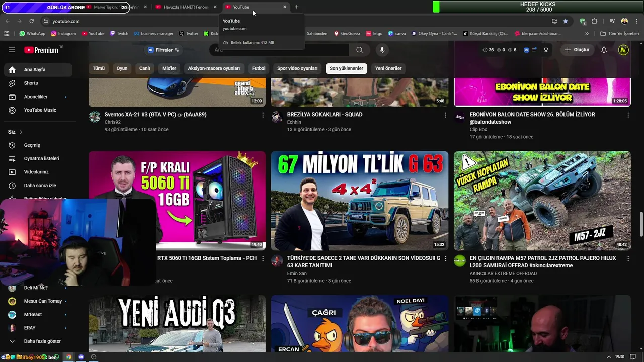
Task: Select the Mix'ler filter chip
Action: [x=169, y=68]
